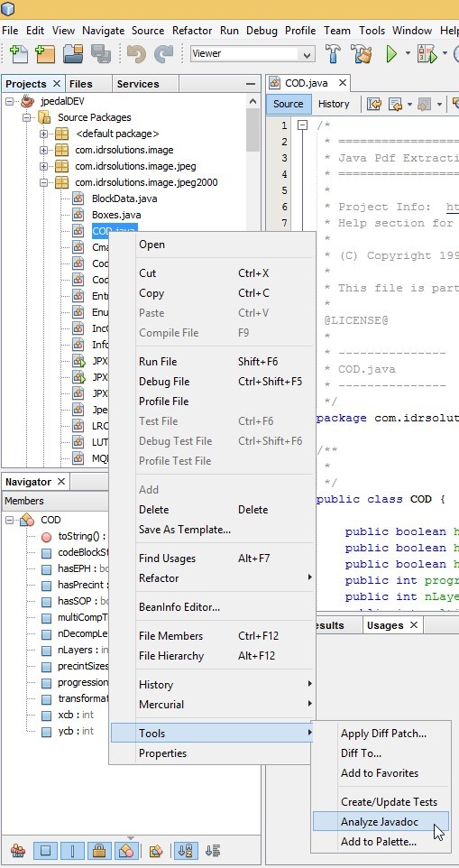This screenshot has height=868, width=459.
Task: Click the Undo arrow icon
Action: coord(136,54)
